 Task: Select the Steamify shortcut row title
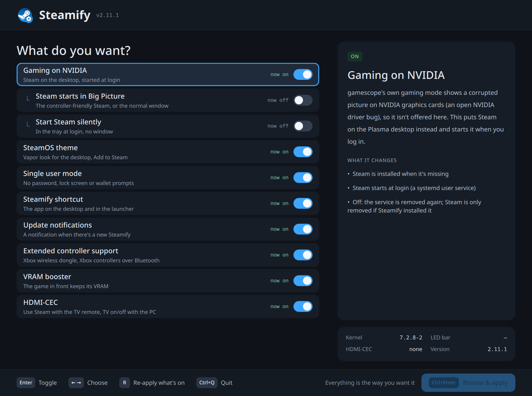tap(53, 199)
